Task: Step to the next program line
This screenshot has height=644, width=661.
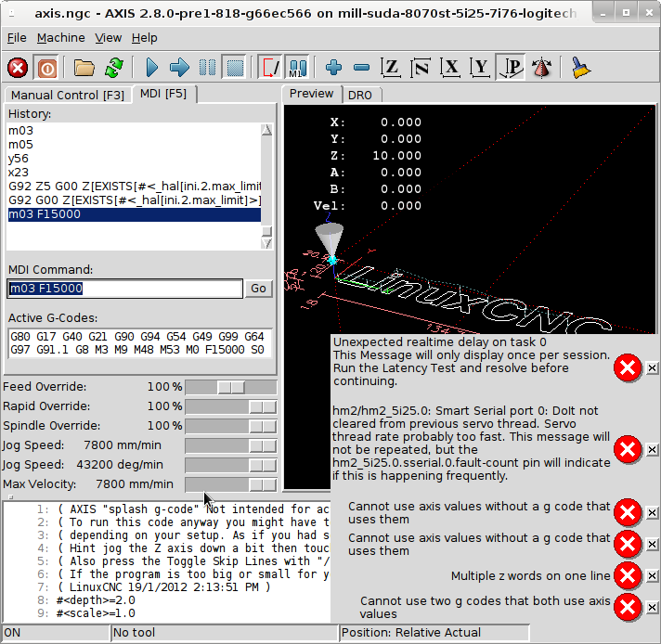Action: [179, 68]
